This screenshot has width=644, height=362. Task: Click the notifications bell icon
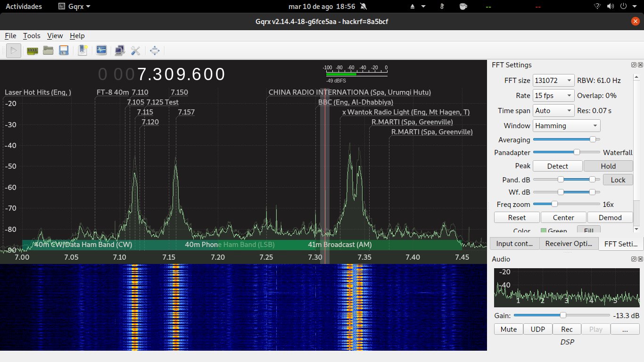[x=363, y=6]
